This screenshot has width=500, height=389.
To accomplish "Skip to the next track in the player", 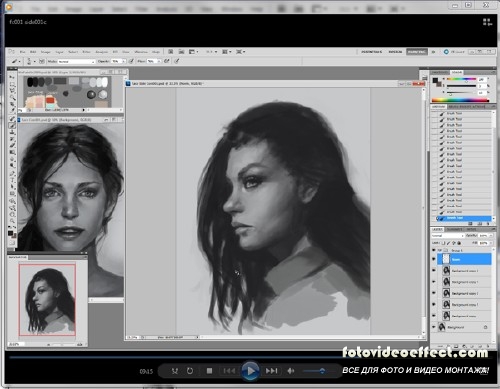I will tap(271, 371).
